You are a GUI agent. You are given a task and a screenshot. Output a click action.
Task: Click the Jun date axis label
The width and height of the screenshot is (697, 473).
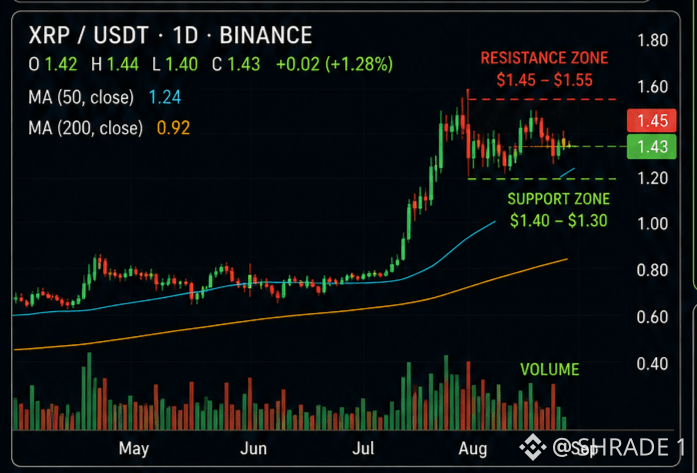253,449
